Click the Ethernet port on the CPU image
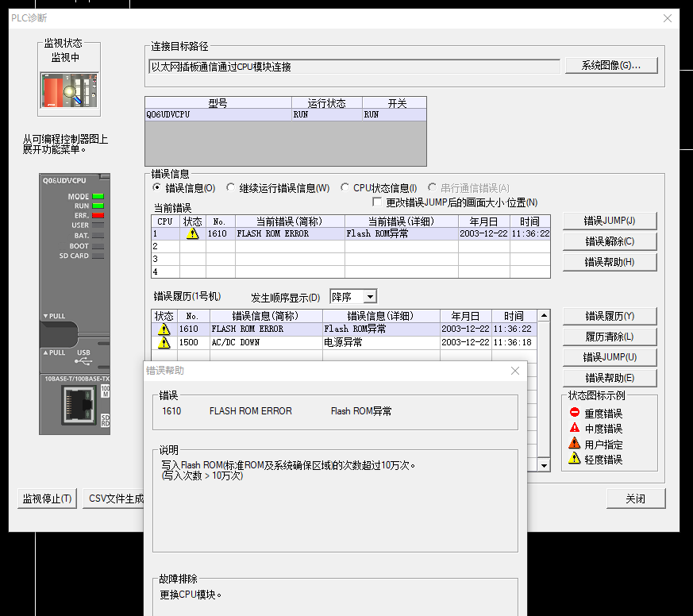This screenshot has height=616, width=693. coord(80,406)
